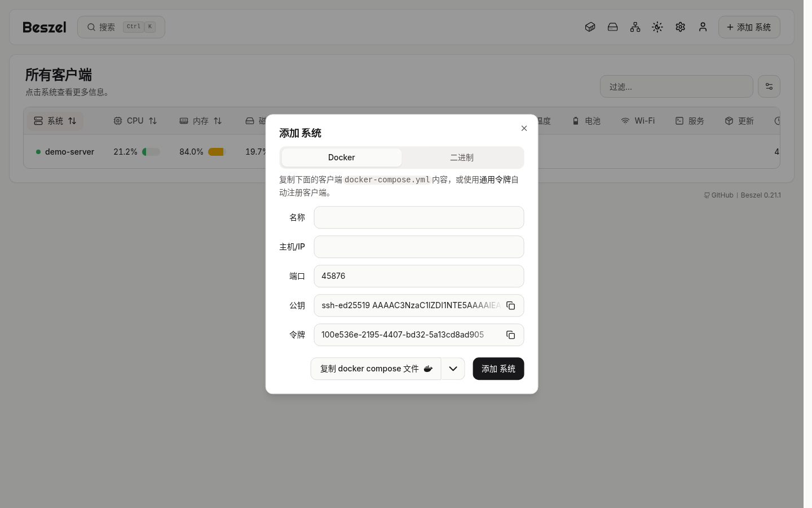Open the Beszel 0.21.1 version link
Viewport: 812px width, 508px height.
(x=761, y=195)
